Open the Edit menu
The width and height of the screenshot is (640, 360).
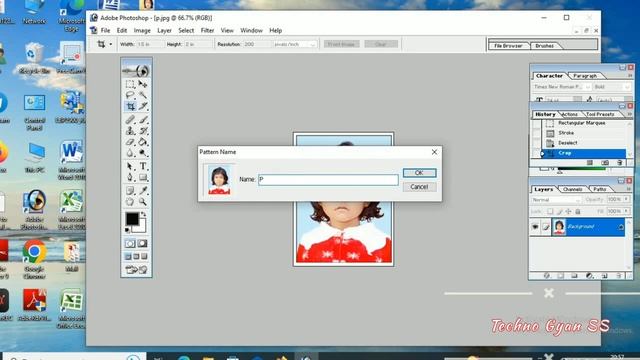(122, 31)
